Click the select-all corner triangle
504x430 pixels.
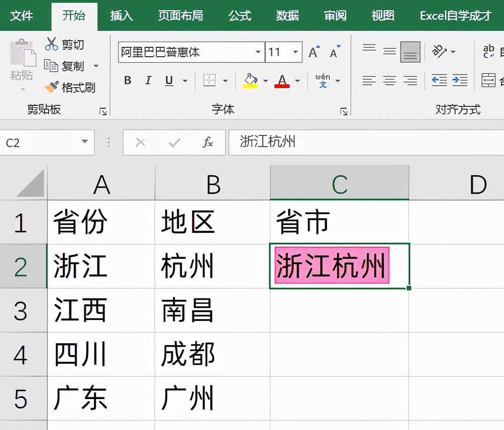point(30,184)
